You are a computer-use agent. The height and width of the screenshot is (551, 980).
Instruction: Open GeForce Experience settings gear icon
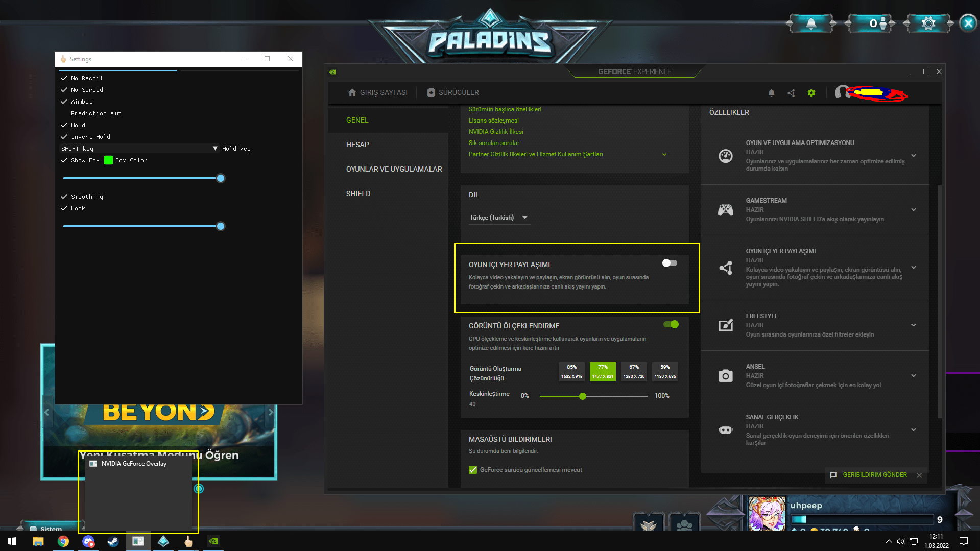coord(811,93)
